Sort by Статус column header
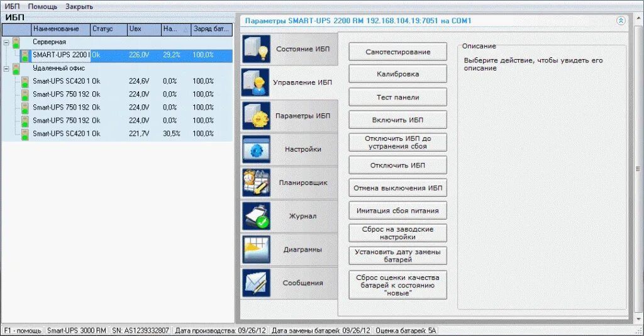This screenshot has width=644, height=336. [108, 29]
